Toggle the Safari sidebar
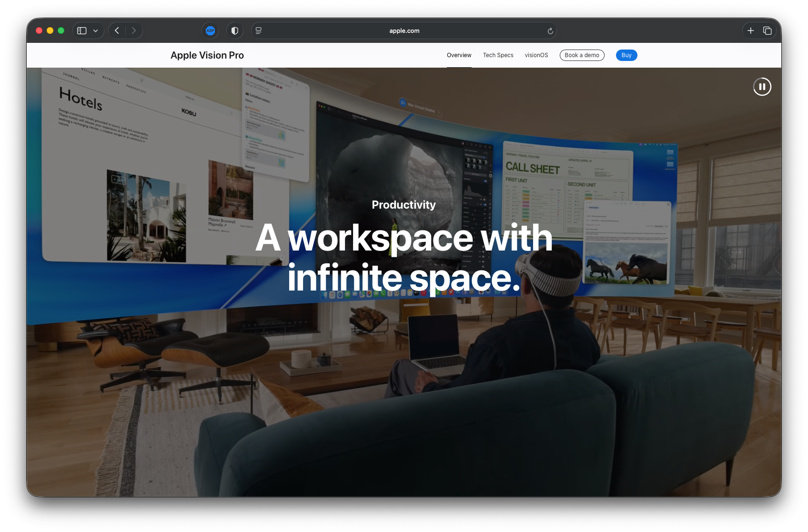808x532 pixels. pos(82,30)
